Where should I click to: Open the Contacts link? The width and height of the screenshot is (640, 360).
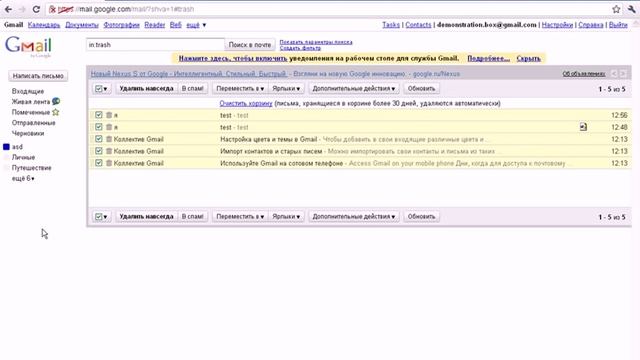point(418,25)
